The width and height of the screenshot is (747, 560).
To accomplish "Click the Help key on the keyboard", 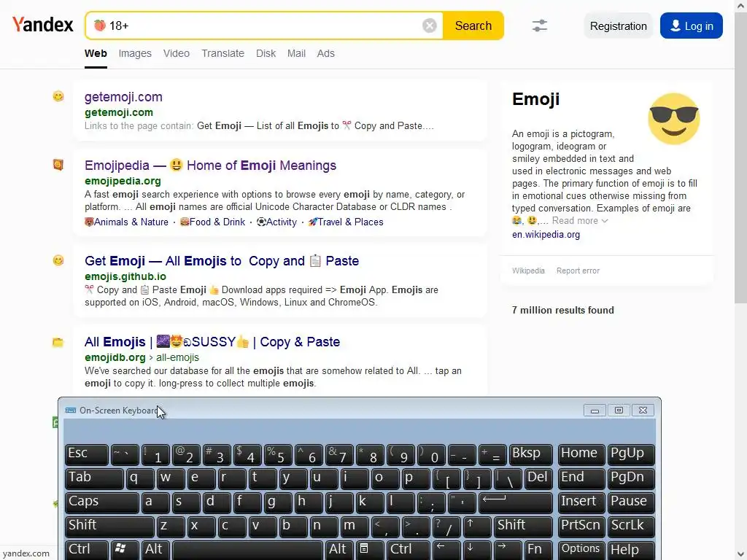I will point(631,550).
